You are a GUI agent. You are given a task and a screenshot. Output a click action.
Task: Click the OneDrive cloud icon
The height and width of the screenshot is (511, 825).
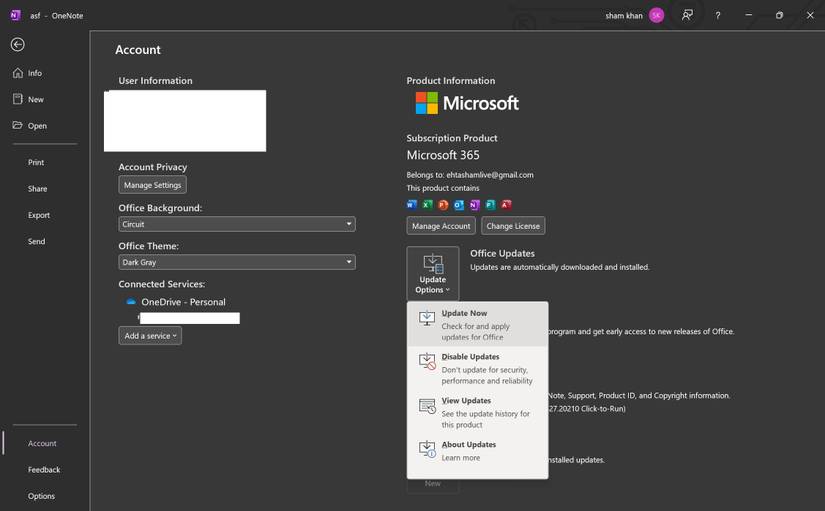point(131,302)
